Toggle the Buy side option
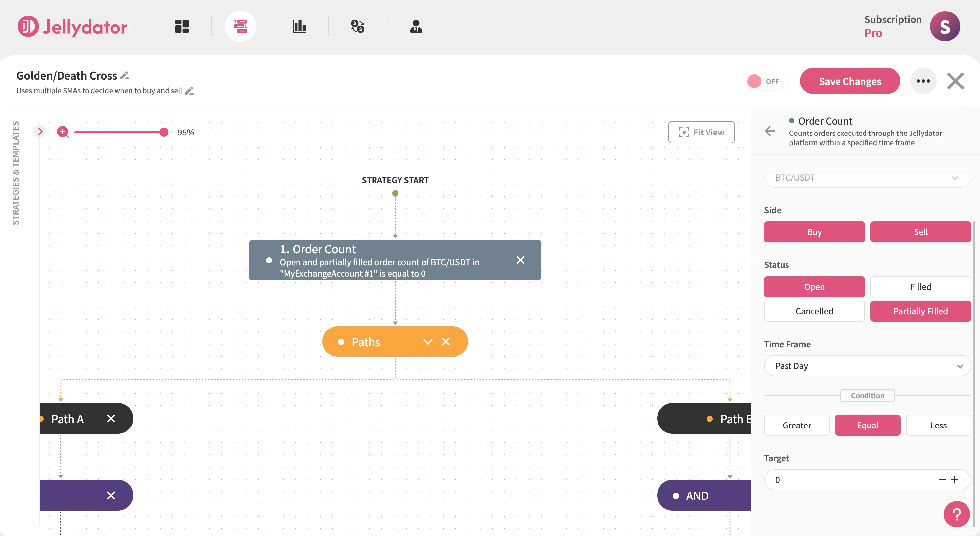Viewport: 980px width, 536px height. click(x=814, y=232)
